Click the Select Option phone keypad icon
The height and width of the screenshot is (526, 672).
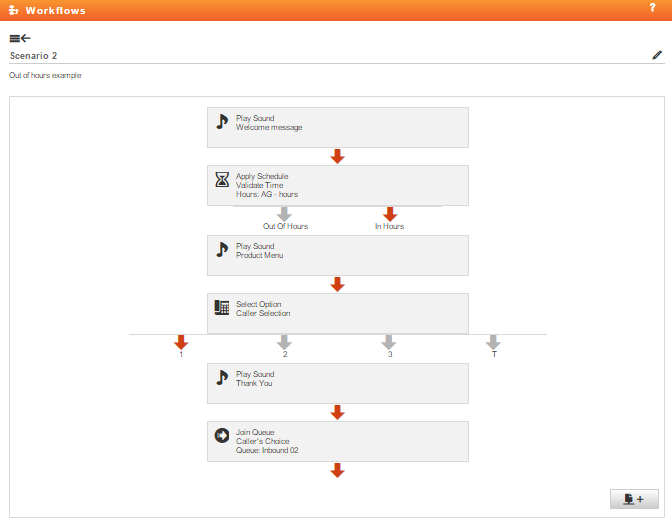tap(222, 307)
